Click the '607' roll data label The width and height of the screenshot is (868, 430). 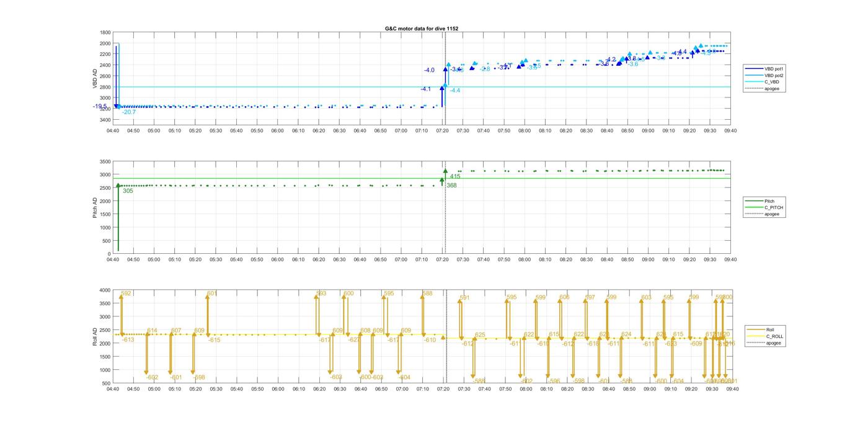[x=176, y=331]
